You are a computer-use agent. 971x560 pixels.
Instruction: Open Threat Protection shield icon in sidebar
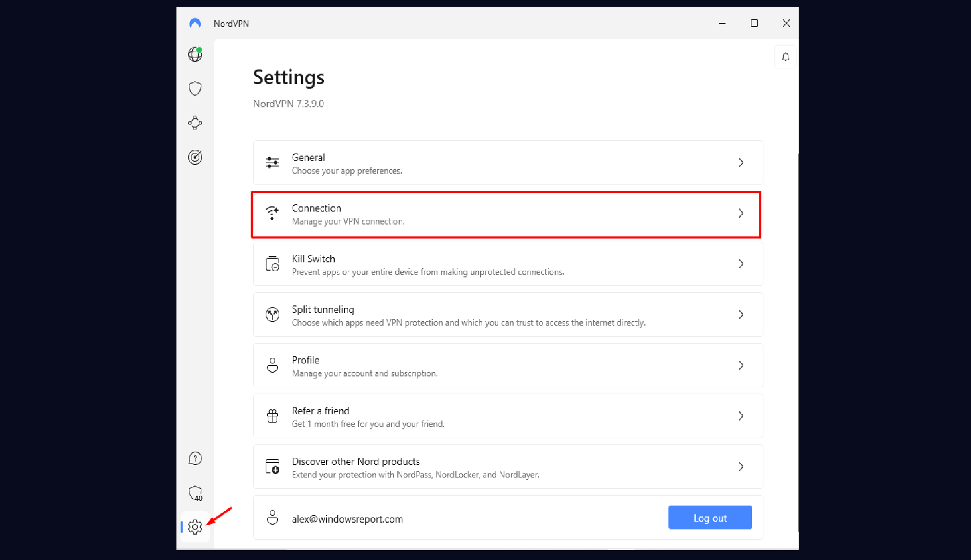[195, 89]
